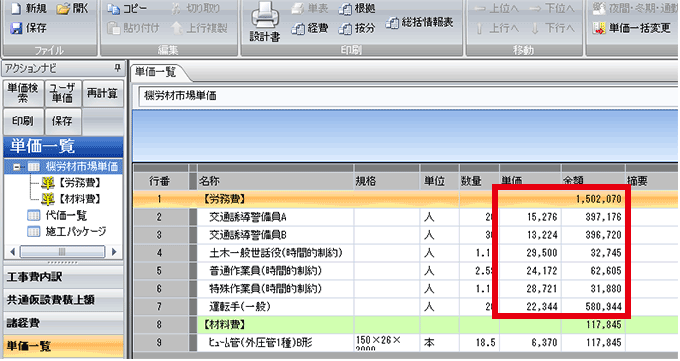680x361 pixels.
Task: Click the 再計算 button
Action: click(102, 93)
